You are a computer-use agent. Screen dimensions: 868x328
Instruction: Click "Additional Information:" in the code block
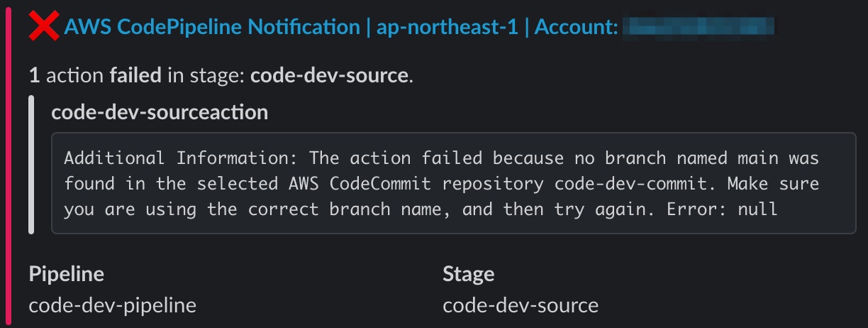point(182,157)
